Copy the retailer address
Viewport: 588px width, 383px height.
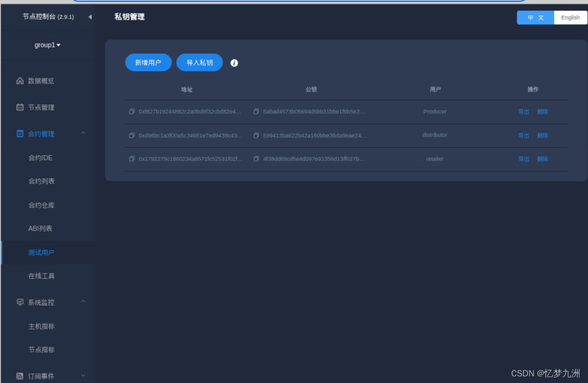[132, 159]
